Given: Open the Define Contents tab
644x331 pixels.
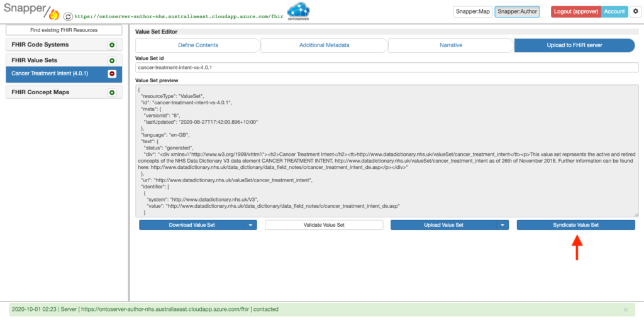Looking at the screenshot, I should (197, 45).
